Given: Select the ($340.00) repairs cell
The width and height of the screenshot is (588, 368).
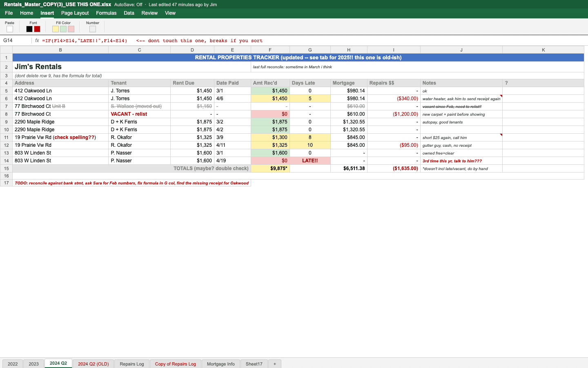Looking at the screenshot, I should tap(394, 99).
